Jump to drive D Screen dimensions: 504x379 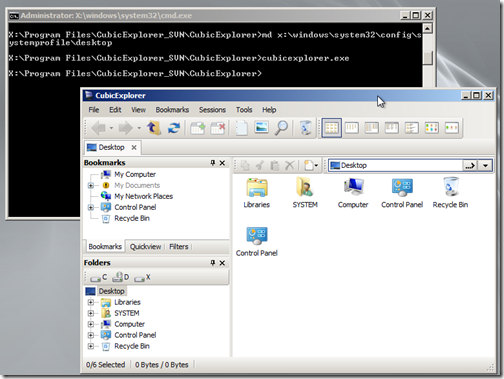120,277
